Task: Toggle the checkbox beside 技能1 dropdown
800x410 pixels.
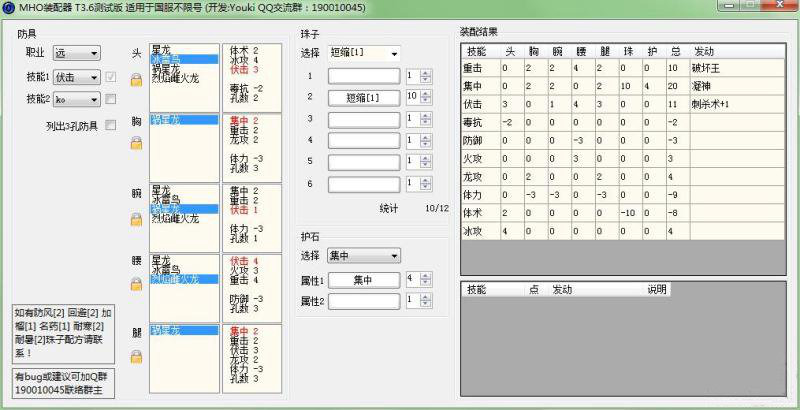Action: click(111, 77)
